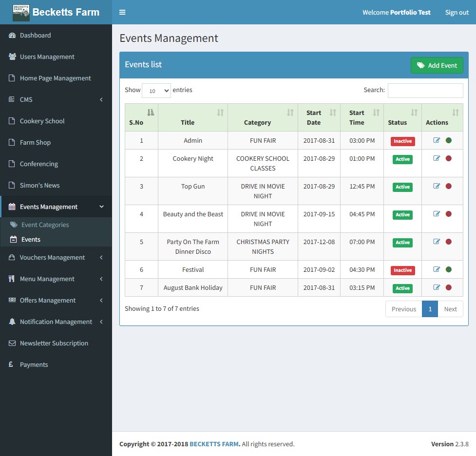Open Payments page
Viewport: 476px width, 456px height.
click(56, 364)
